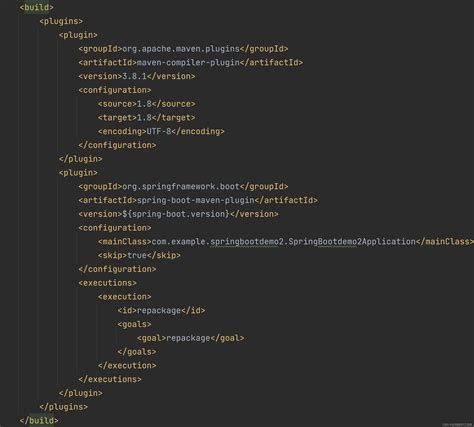Click org.apache.maven.plugins groupId text

tap(181, 49)
